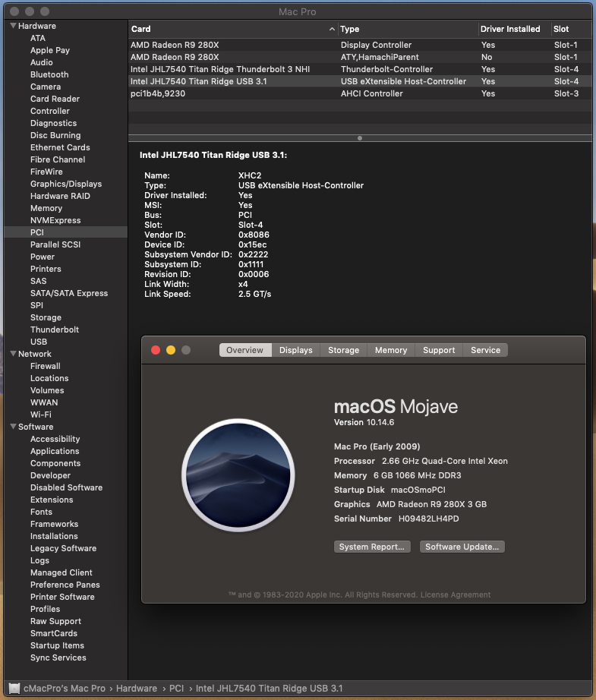Select Wi-Fi under Network

[41, 415]
